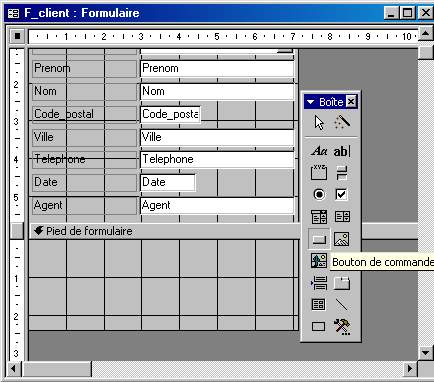Screen dimensions: 434x382
Task: Select the Option Group (xyz) tool
Action: tap(319, 173)
